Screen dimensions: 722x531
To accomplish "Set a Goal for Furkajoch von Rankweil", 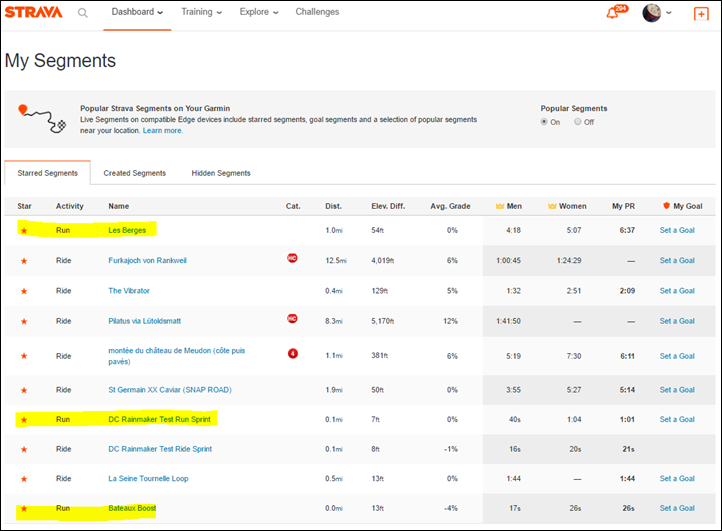I will [x=677, y=261].
